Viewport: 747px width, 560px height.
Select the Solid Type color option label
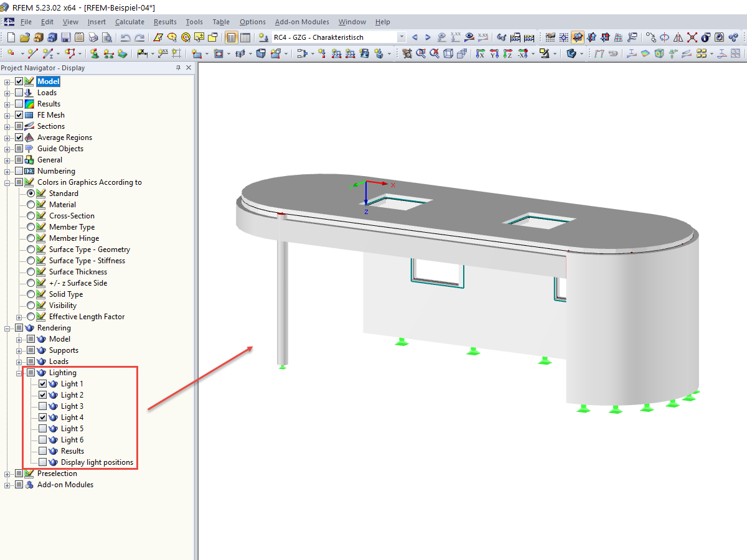coord(66,294)
